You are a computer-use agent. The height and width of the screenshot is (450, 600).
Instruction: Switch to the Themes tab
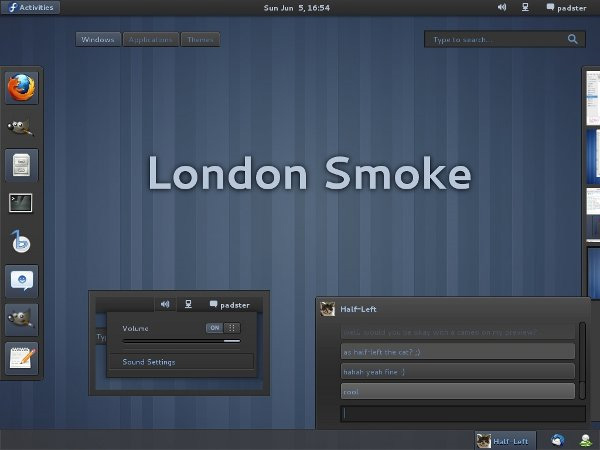[x=200, y=40]
